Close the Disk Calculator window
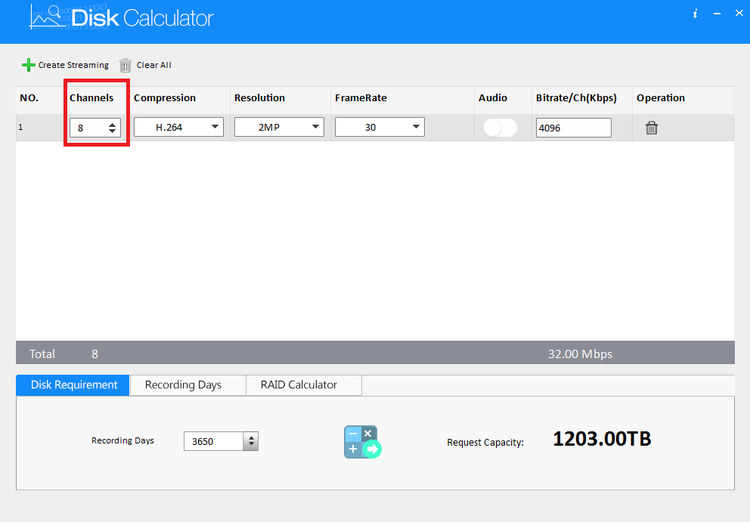This screenshot has width=750, height=522. (739, 13)
